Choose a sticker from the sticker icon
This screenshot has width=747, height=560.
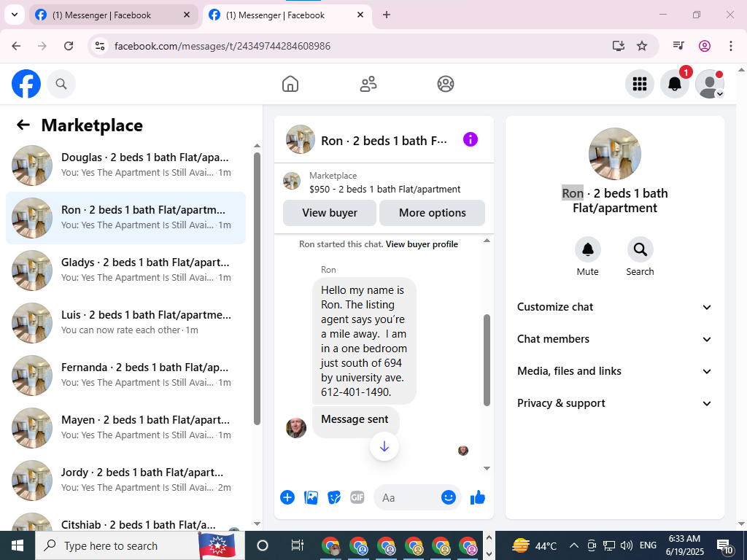[334, 497]
